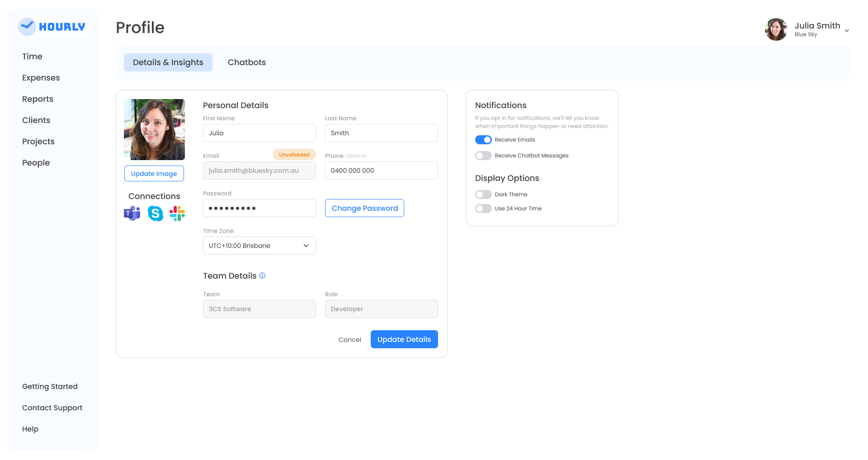Enable Use 24 Hour Time
Image resolution: width=868 pixels, height=460 pixels.
coord(483,209)
